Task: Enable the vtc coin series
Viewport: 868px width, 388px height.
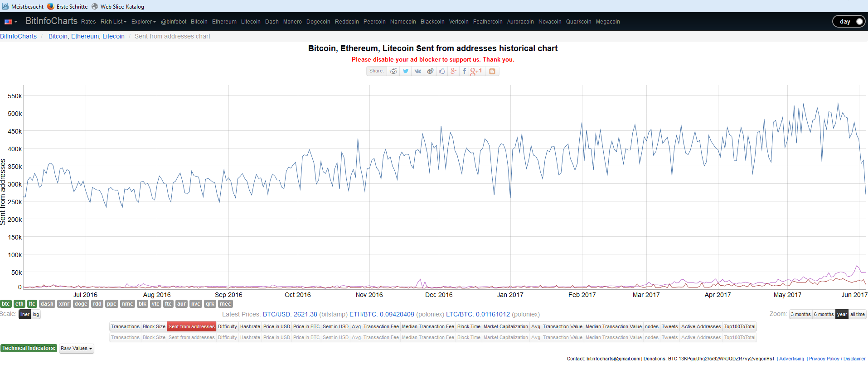Action: coord(155,304)
